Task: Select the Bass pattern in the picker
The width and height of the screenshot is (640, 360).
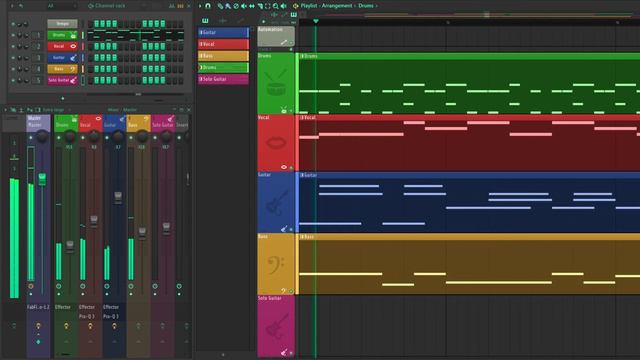Action: [x=223, y=56]
